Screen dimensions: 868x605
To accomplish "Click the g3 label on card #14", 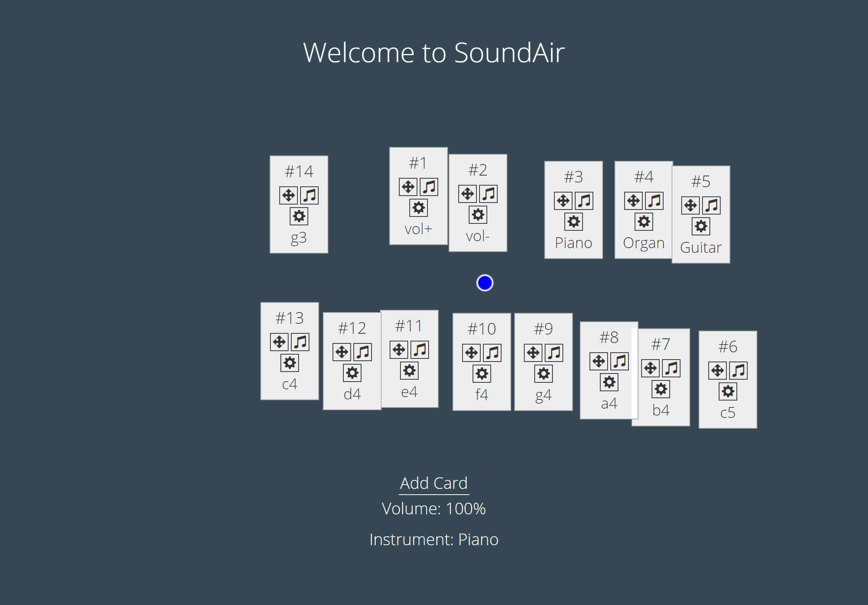I will tap(299, 238).
